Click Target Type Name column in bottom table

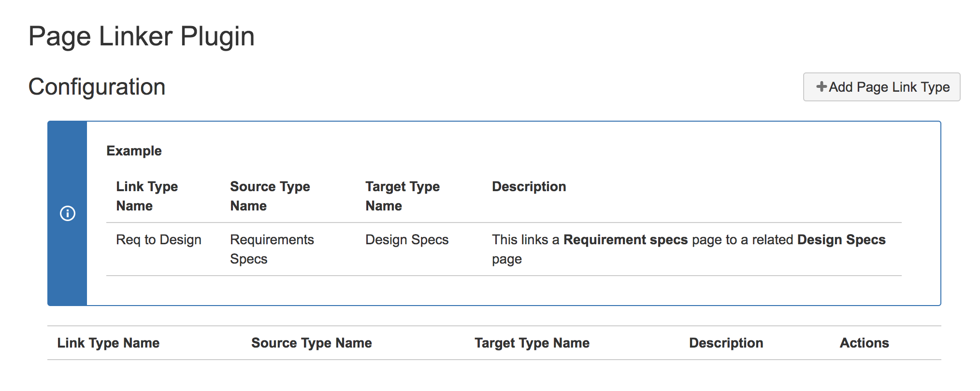[532, 343]
